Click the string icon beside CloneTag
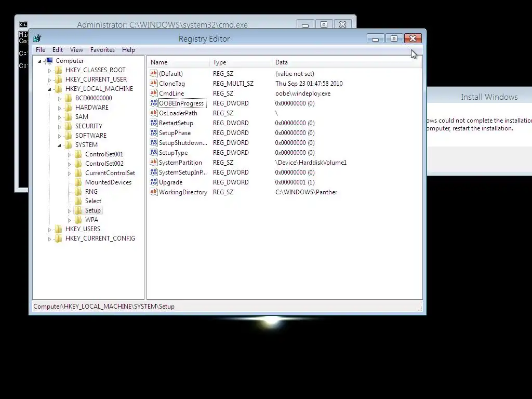The height and width of the screenshot is (399, 532). point(154,83)
